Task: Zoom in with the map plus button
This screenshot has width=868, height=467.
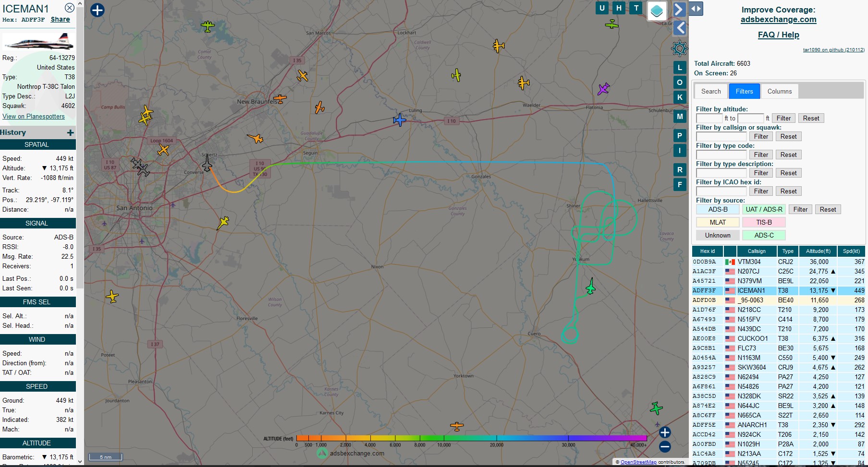Action: coord(665,432)
